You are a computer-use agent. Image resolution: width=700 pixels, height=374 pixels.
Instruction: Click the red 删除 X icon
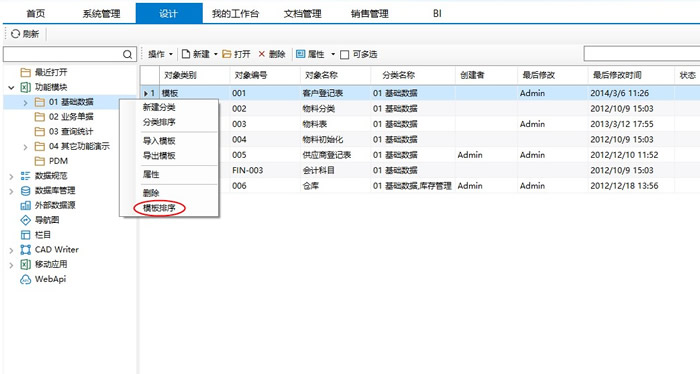click(x=262, y=54)
